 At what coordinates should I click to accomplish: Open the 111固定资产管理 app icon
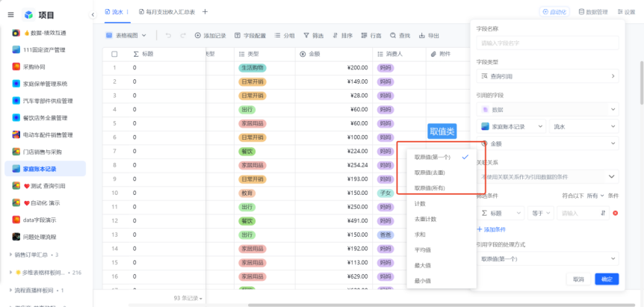(x=16, y=49)
